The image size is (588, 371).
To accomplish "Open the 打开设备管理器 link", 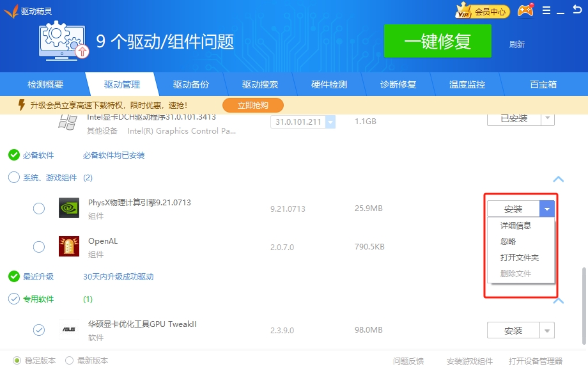I will pyautogui.click(x=536, y=361).
